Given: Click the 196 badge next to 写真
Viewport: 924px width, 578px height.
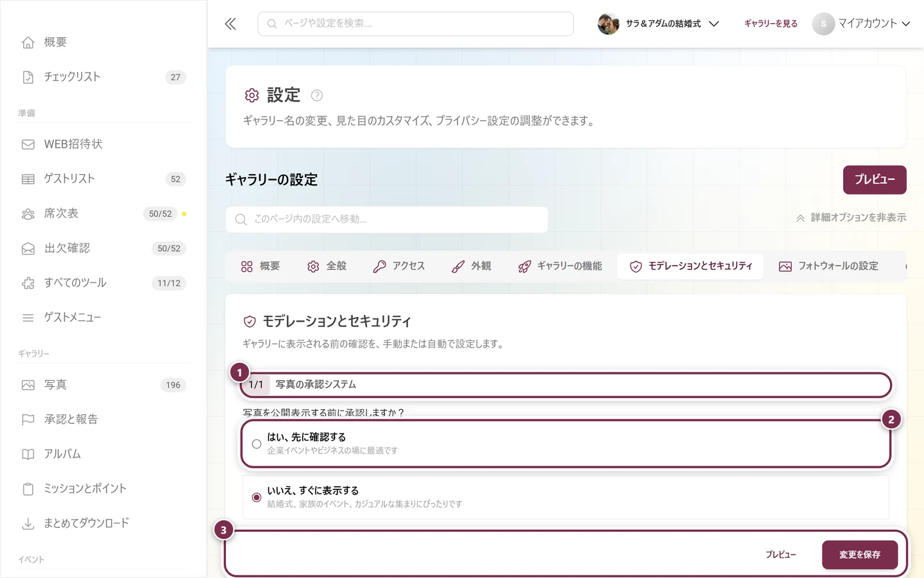Looking at the screenshot, I should pyautogui.click(x=173, y=385).
